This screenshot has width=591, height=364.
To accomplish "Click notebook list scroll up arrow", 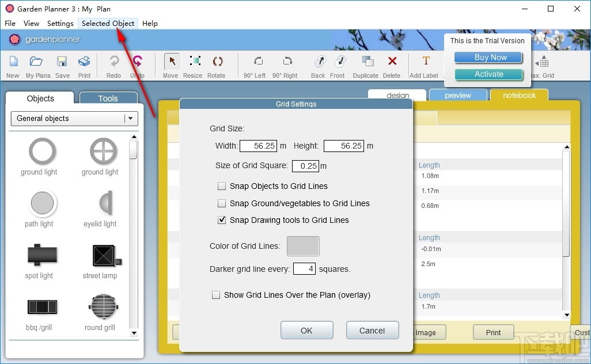I will click(x=566, y=147).
